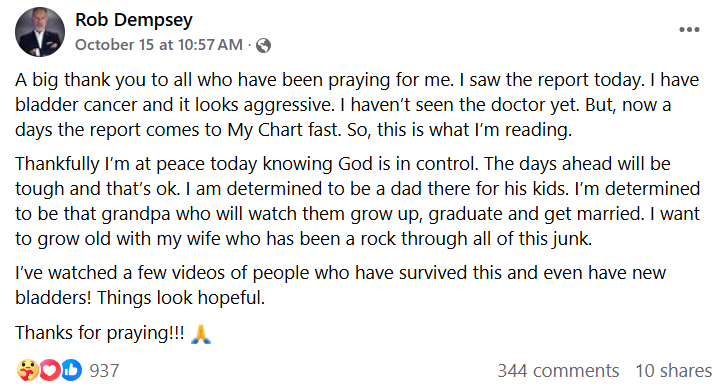723x387 pixels.
Task: View the 10 shares
Action: tap(674, 370)
